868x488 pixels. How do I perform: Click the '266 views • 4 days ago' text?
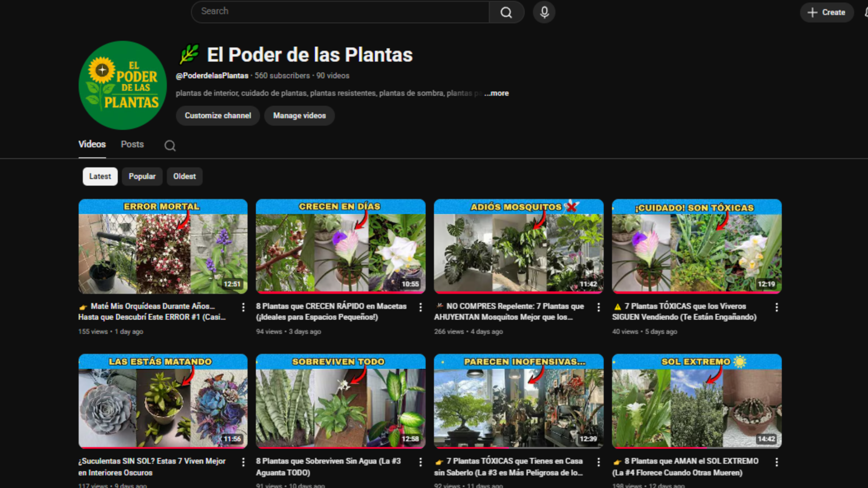pyautogui.click(x=468, y=331)
